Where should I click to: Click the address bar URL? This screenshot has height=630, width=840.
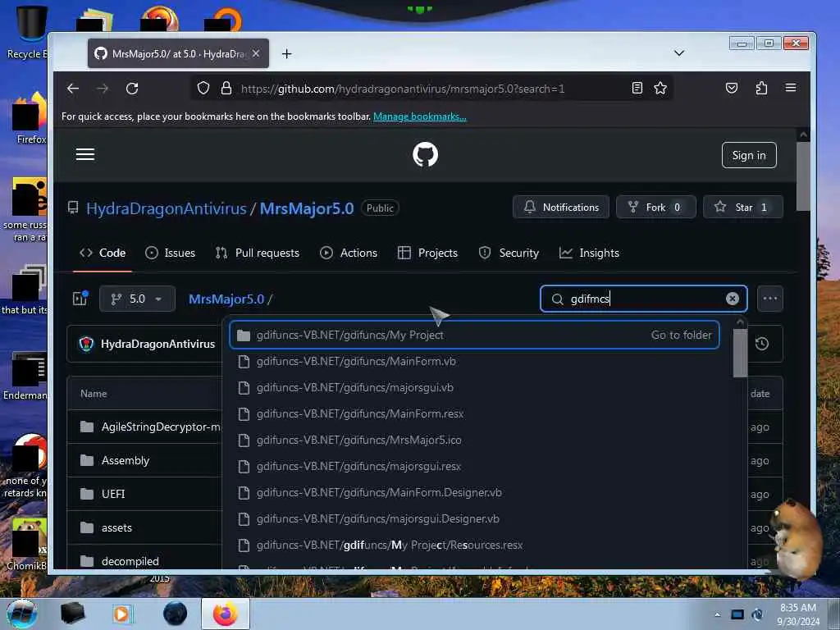pos(402,89)
